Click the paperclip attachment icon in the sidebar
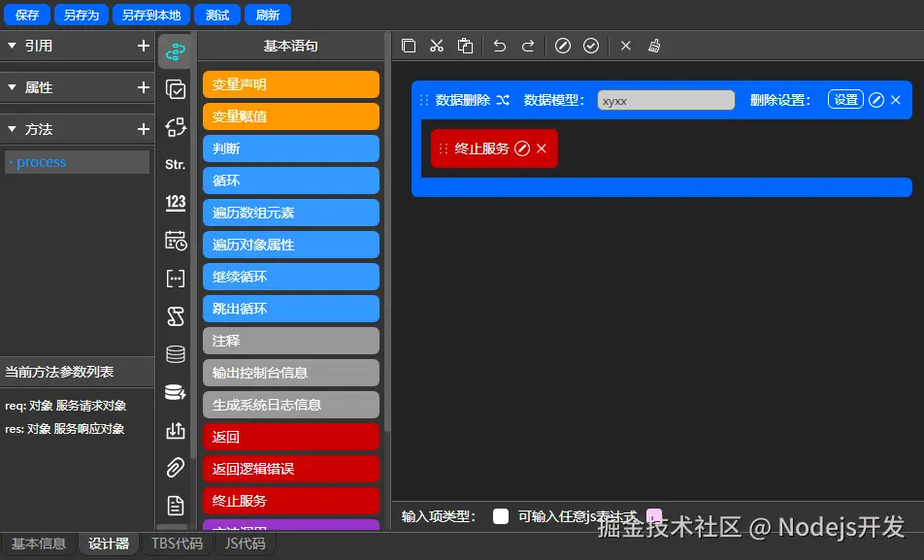This screenshot has height=560, width=924. click(x=176, y=467)
